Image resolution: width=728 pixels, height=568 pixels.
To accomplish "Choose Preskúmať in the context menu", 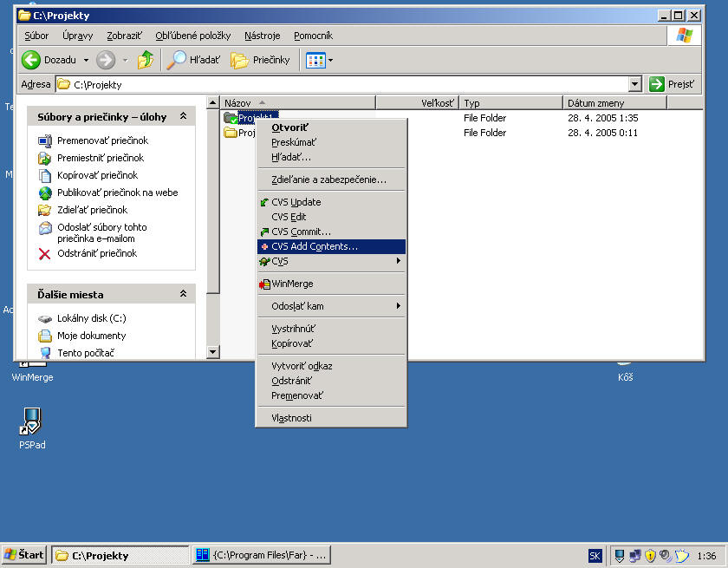I will (x=331, y=142).
